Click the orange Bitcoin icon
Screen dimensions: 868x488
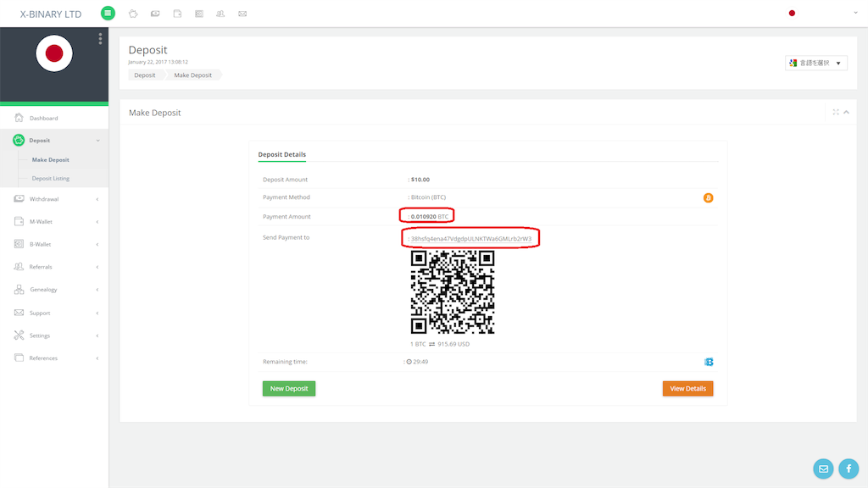pos(708,198)
